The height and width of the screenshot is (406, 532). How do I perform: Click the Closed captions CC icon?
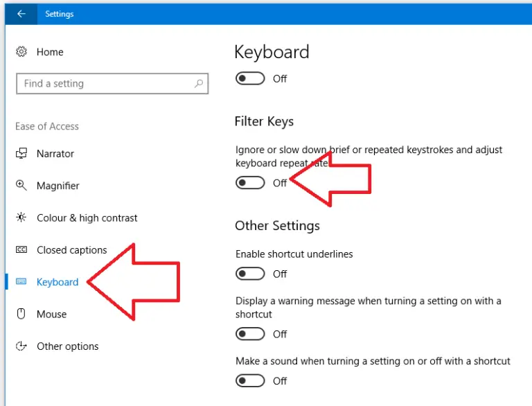[22, 250]
